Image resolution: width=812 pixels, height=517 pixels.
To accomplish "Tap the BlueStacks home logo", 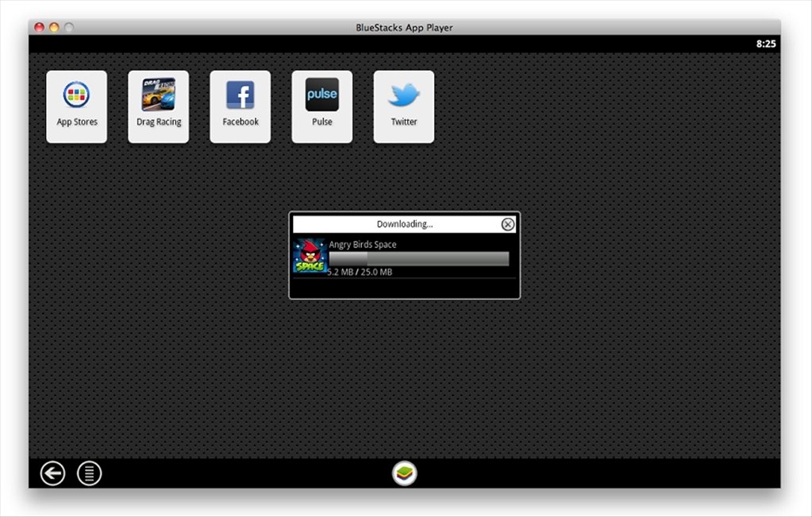I will [405, 473].
